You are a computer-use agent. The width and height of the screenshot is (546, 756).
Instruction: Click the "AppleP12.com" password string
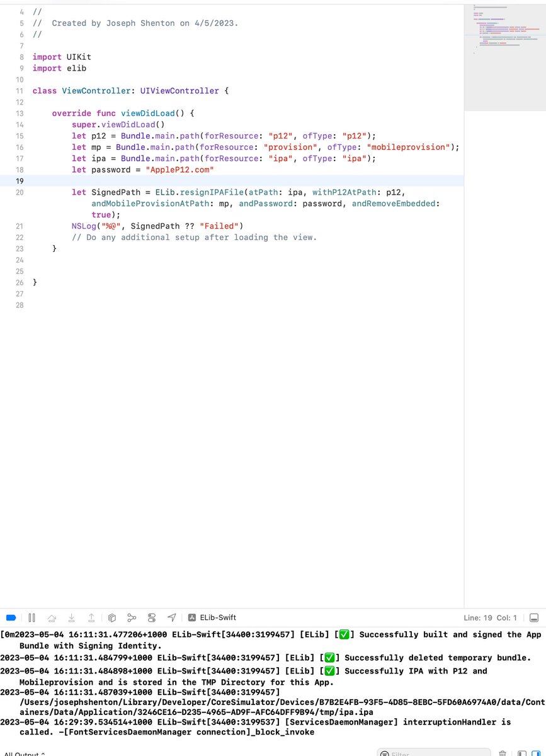click(x=180, y=170)
